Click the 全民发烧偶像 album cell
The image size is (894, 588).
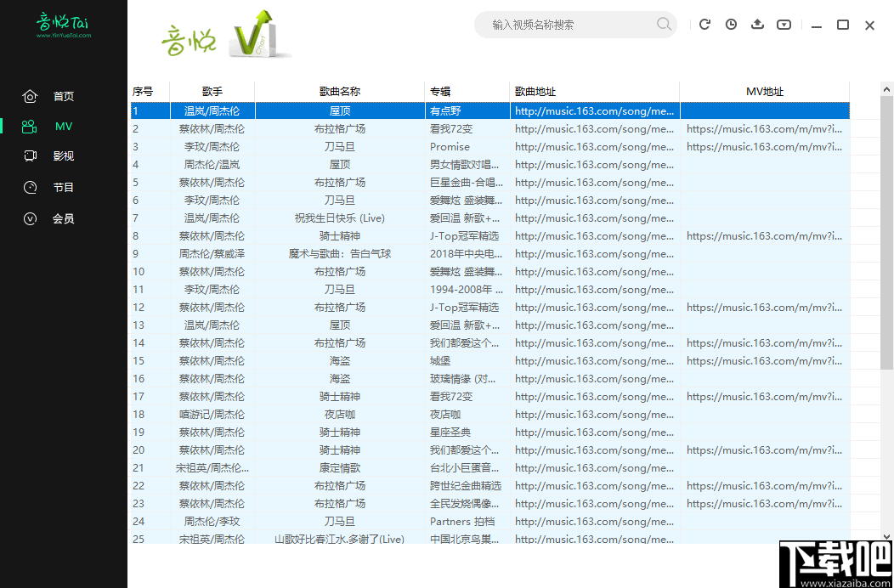[467, 504]
